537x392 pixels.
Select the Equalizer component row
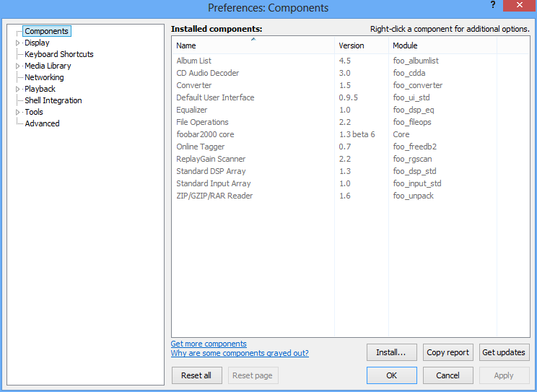(x=351, y=110)
